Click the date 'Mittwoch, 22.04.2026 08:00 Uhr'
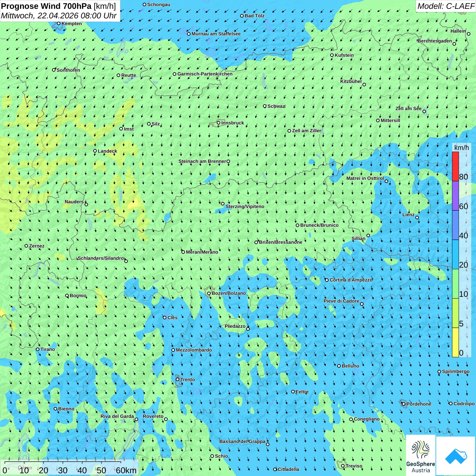This screenshot has height=476, width=476. tap(59, 16)
